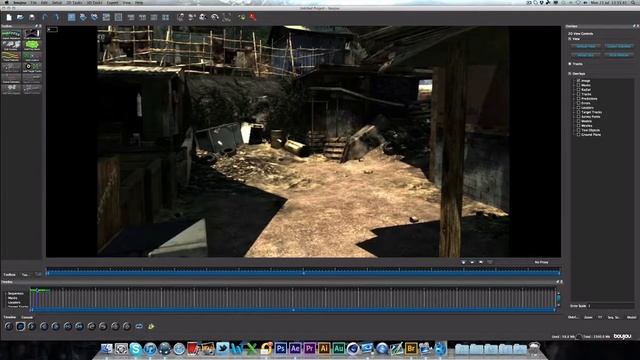Click the Undo arrow icon in the toolbar
This screenshot has height=360, width=640.
(x=45, y=17)
